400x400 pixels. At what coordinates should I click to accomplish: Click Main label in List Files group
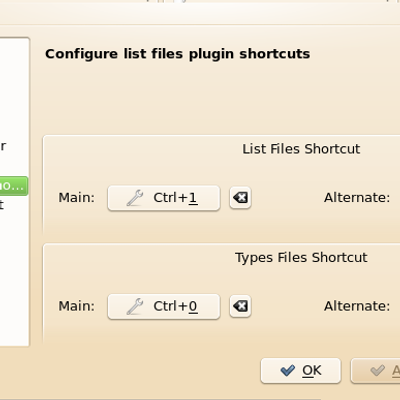pos(77,198)
